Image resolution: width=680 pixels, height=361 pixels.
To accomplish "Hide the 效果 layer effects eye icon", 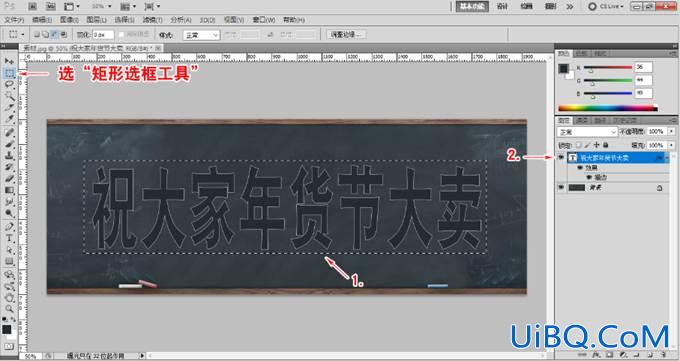I will coord(580,167).
